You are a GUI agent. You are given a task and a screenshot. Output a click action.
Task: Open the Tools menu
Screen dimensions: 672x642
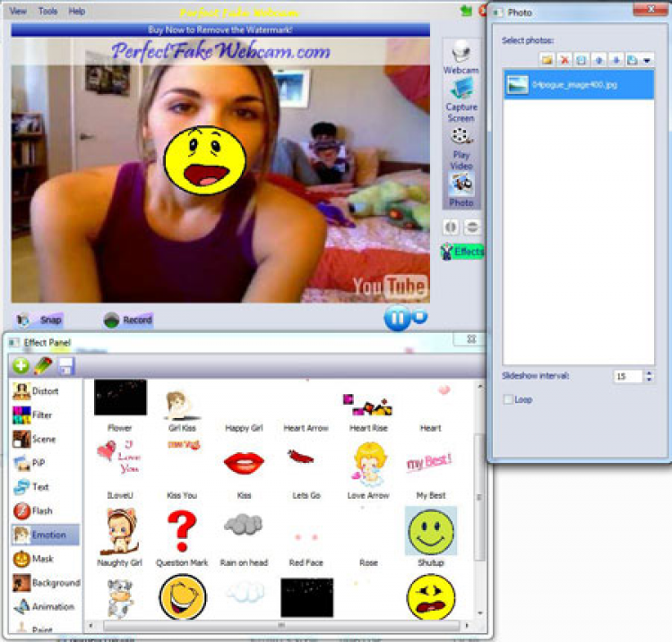point(47,11)
